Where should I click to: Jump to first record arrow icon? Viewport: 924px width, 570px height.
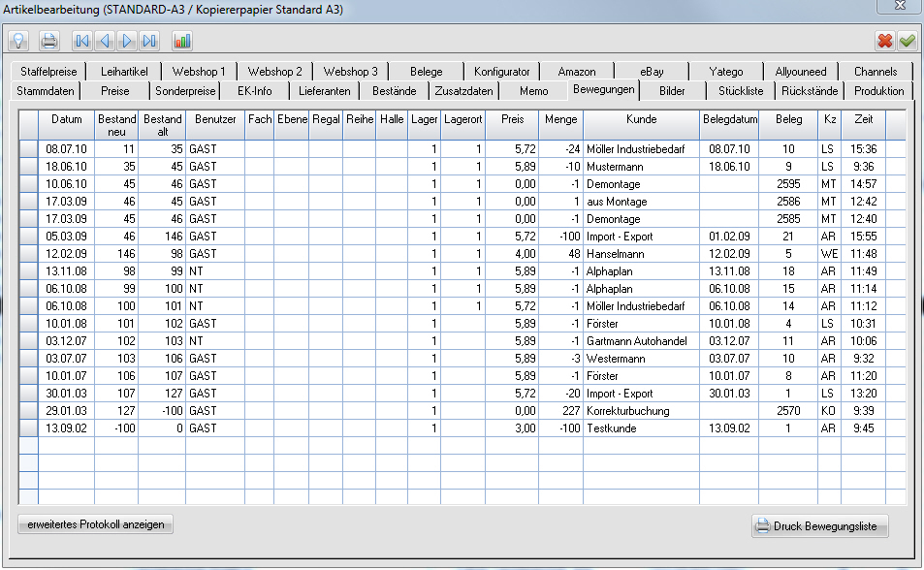81,41
